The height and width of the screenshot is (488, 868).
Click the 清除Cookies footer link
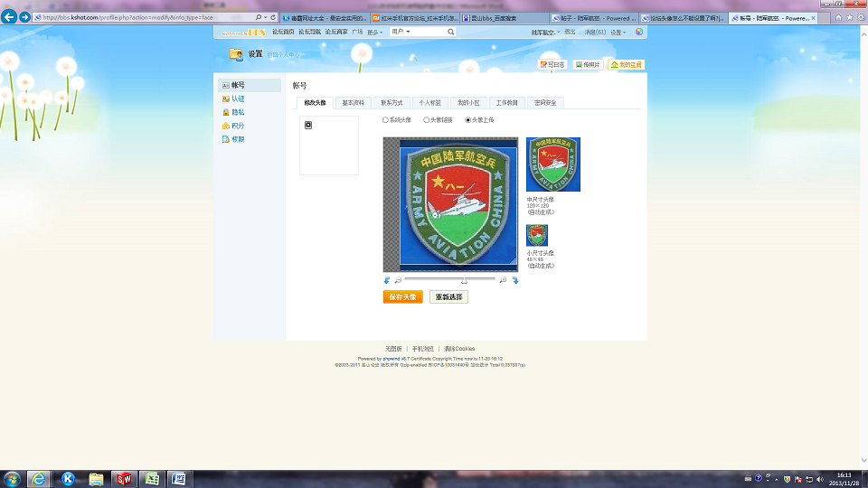tap(459, 349)
